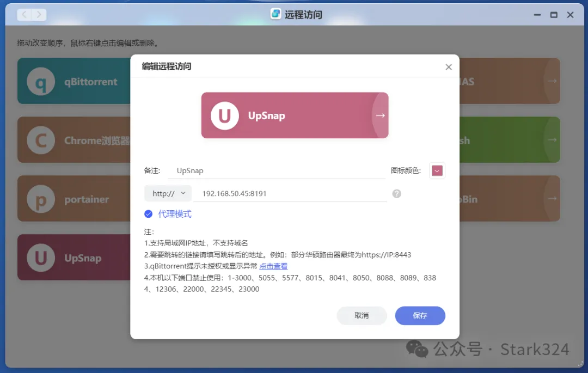Click the q icon on qBittorrent card

click(41, 81)
